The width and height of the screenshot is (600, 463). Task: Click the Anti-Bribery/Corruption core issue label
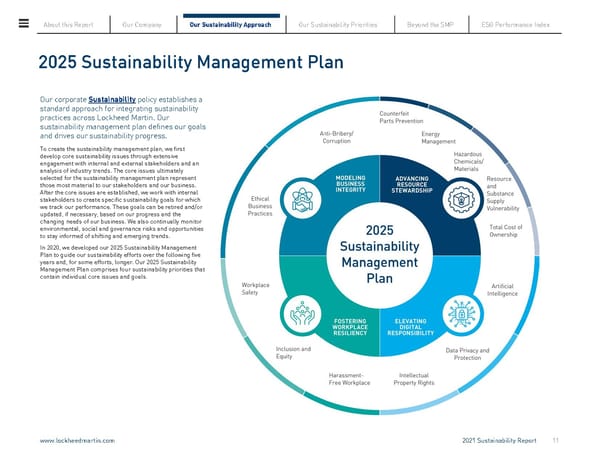[x=336, y=138]
